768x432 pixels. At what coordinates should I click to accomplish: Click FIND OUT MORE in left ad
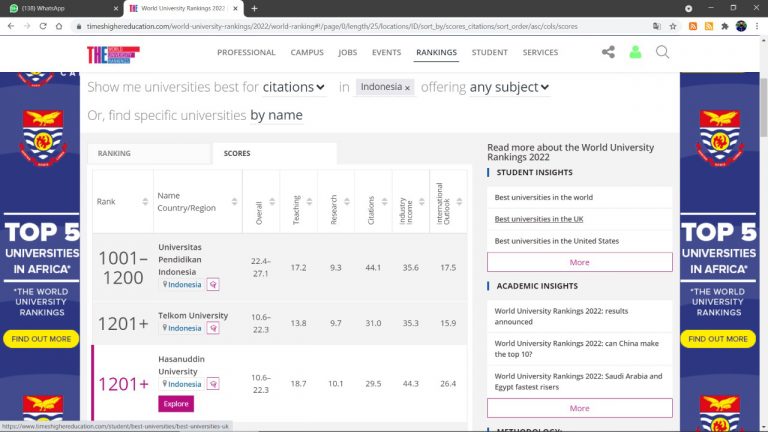(41, 339)
